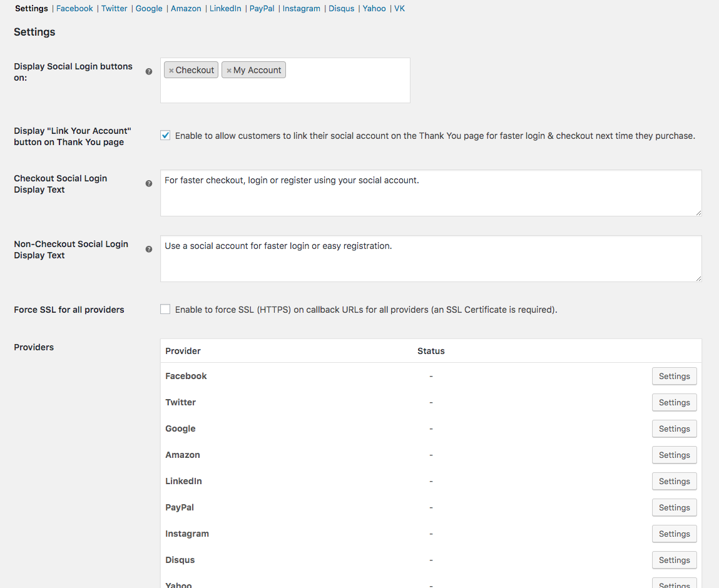The width and height of the screenshot is (719, 588).
Task: Click help icon for Non-Checkout Social Login Display Text
Action: click(149, 250)
